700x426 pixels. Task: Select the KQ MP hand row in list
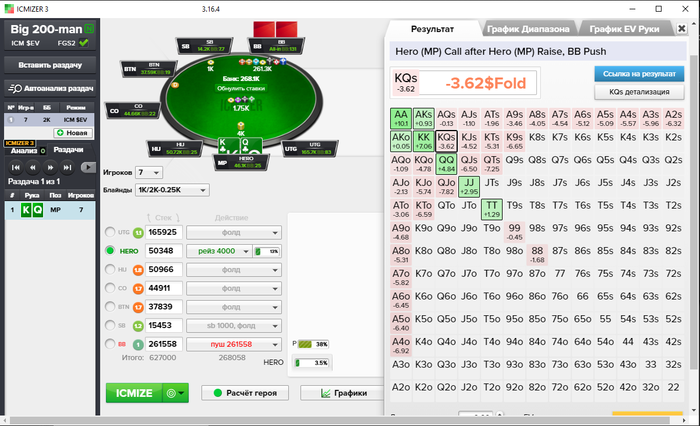click(50, 210)
